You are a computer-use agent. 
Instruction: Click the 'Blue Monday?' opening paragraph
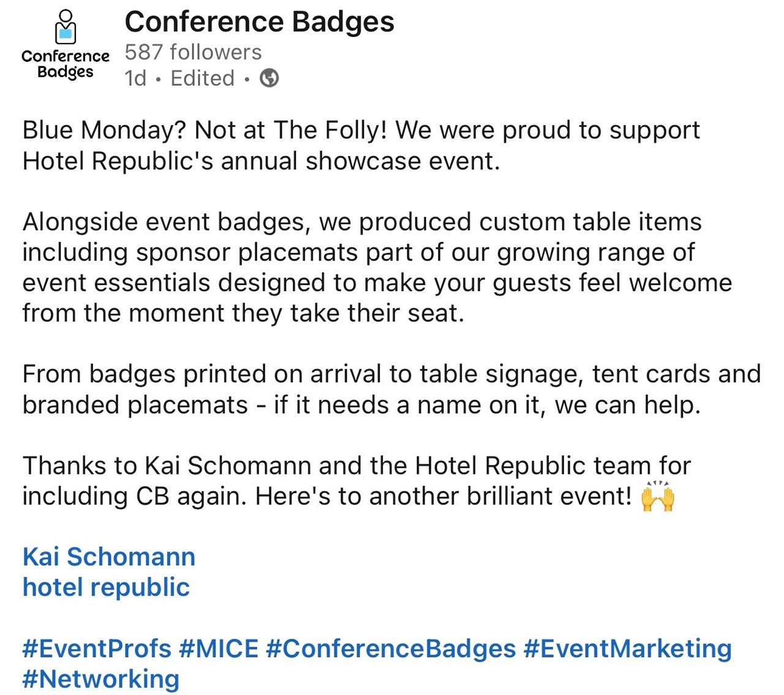(361, 145)
